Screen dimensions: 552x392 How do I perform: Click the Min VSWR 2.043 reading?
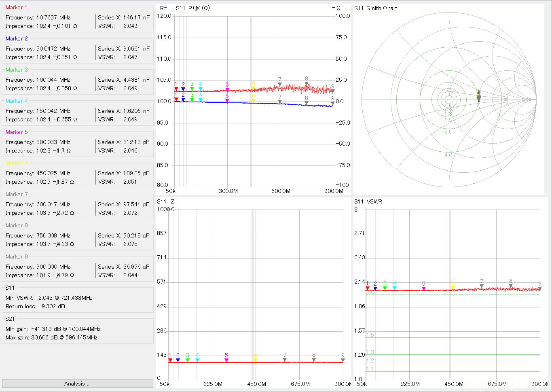point(49,298)
